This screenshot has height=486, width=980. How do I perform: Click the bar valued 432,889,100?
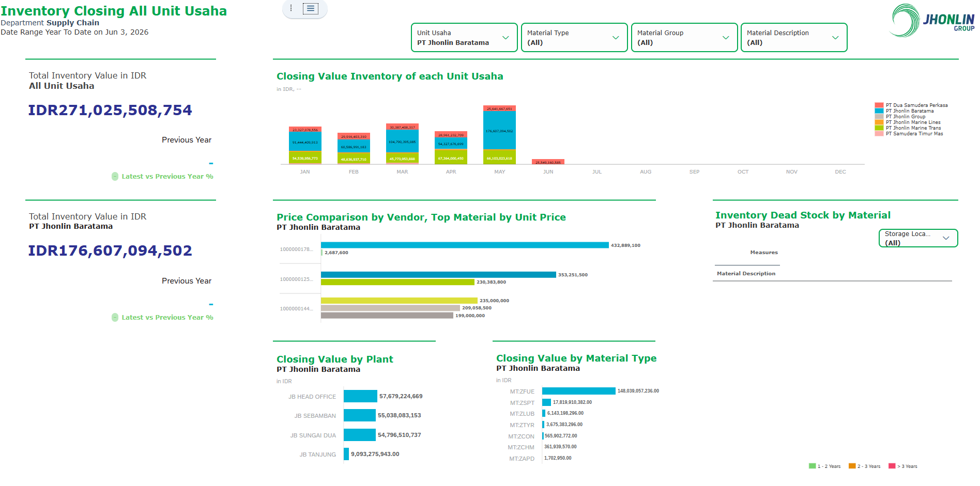pos(465,245)
